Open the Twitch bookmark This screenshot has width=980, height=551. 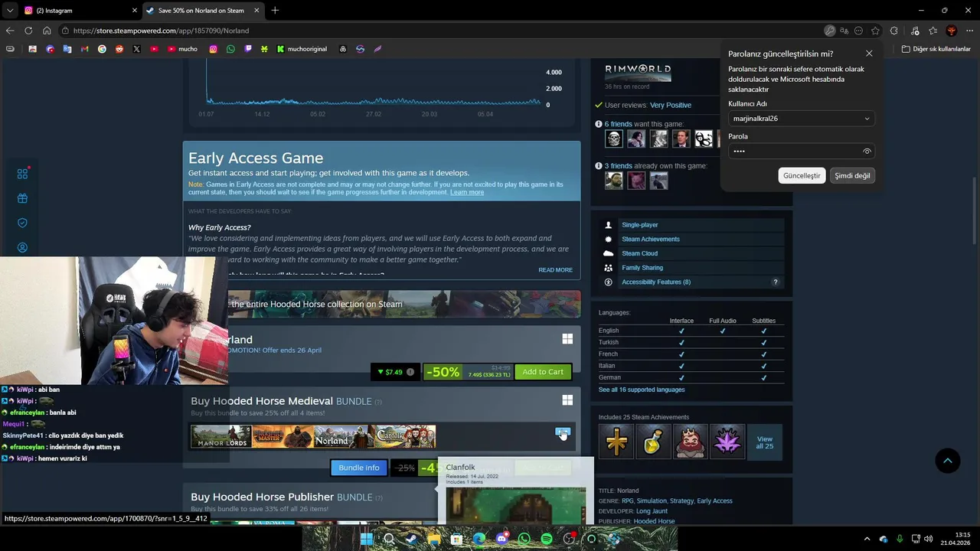(x=248, y=49)
